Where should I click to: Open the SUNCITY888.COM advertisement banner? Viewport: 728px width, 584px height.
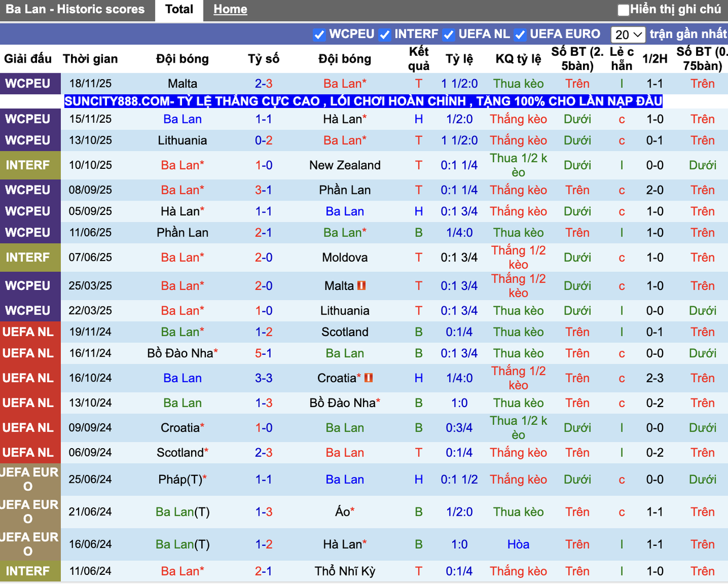click(x=363, y=101)
